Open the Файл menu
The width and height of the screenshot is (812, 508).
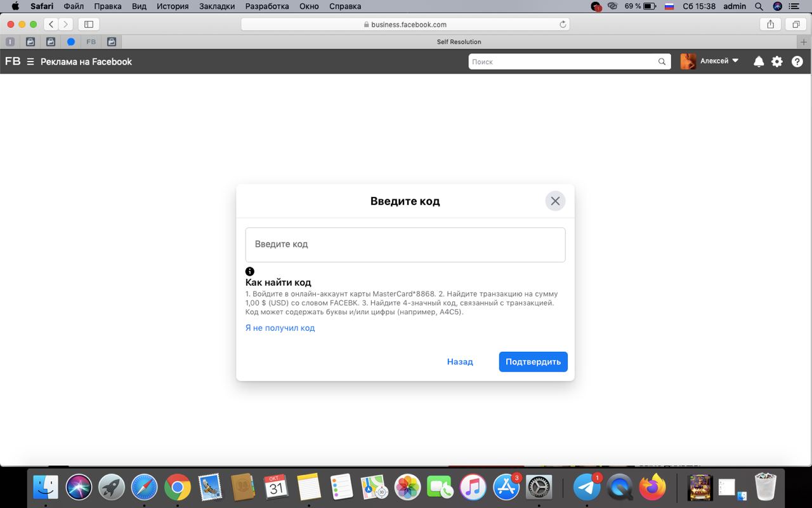tap(74, 6)
